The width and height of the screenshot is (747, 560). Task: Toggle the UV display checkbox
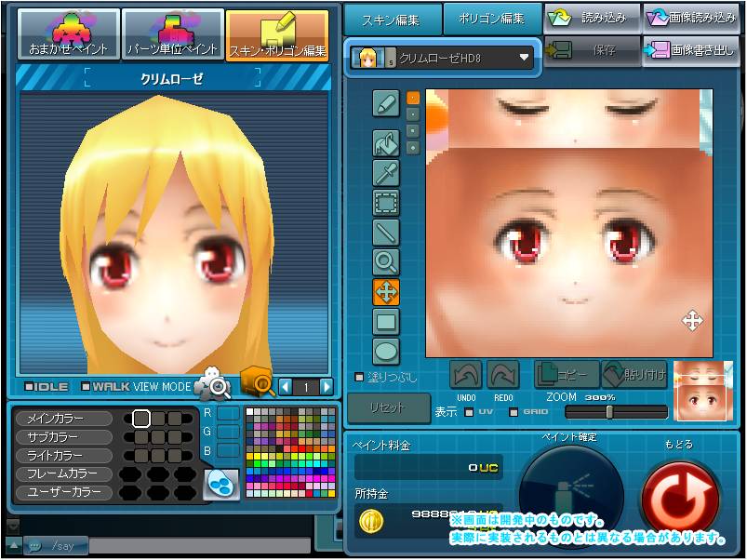[469, 412]
